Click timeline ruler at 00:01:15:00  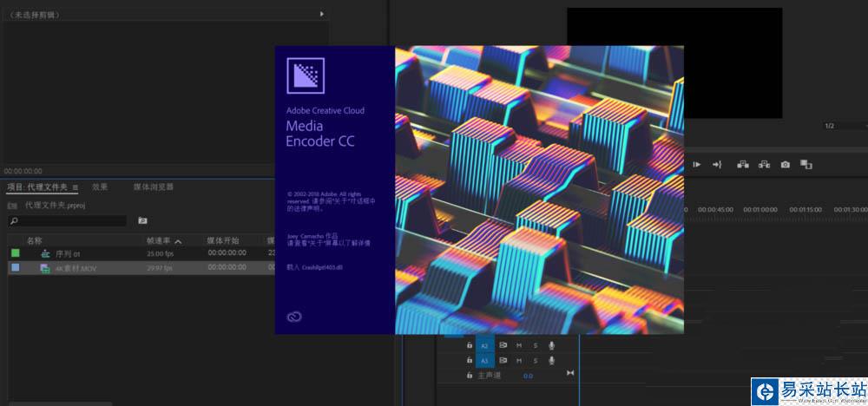pyautogui.click(x=806, y=210)
